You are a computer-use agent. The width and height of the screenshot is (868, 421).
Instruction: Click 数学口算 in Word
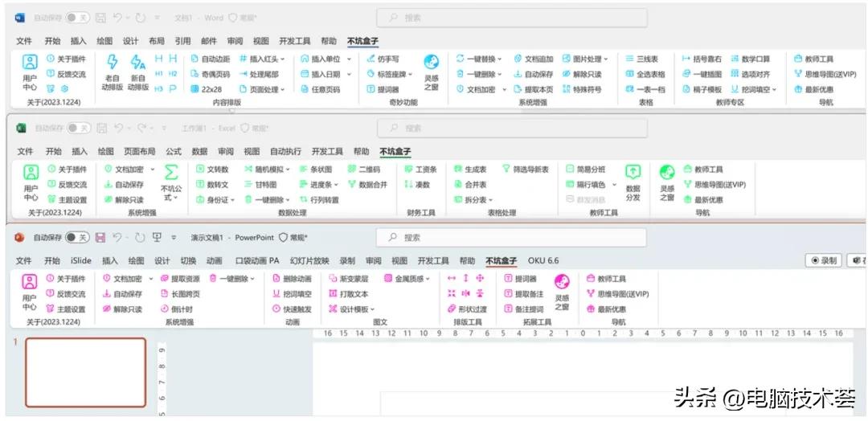(x=751, y=59)
